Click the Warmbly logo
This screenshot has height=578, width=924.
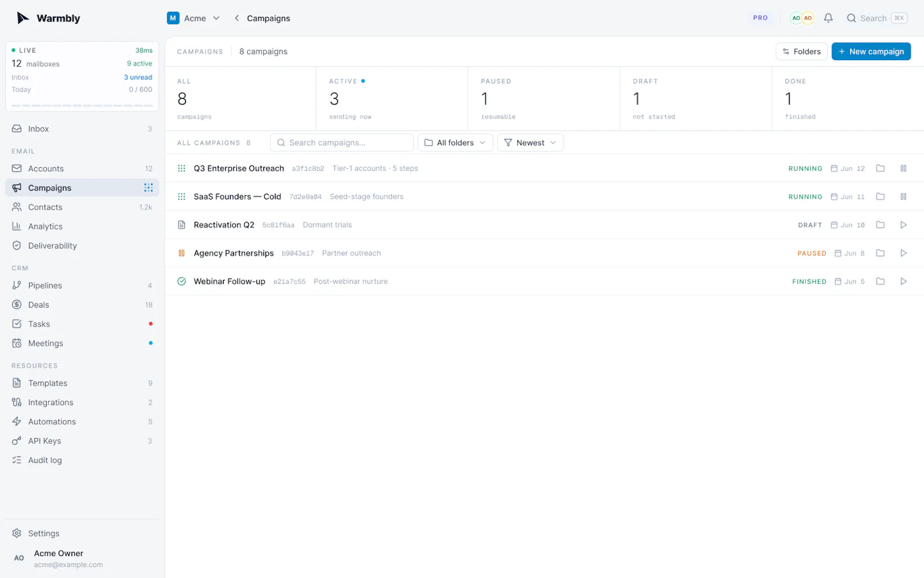[49, 18]
